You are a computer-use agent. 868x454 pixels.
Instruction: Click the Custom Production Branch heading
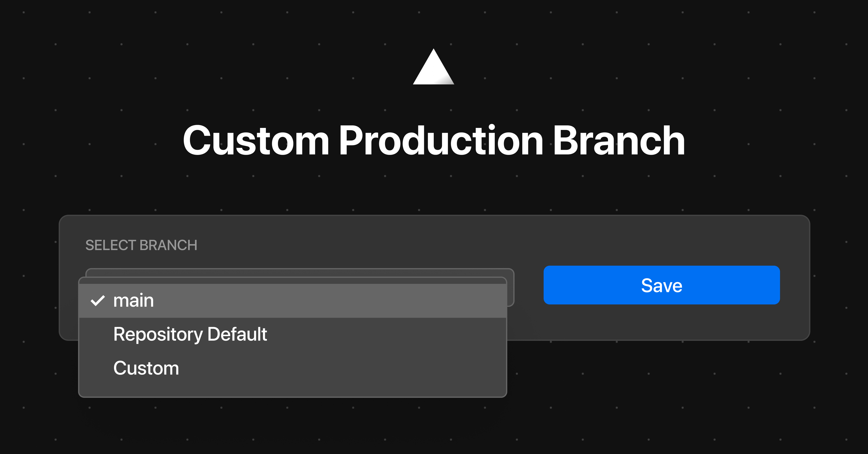coord(434,141)
